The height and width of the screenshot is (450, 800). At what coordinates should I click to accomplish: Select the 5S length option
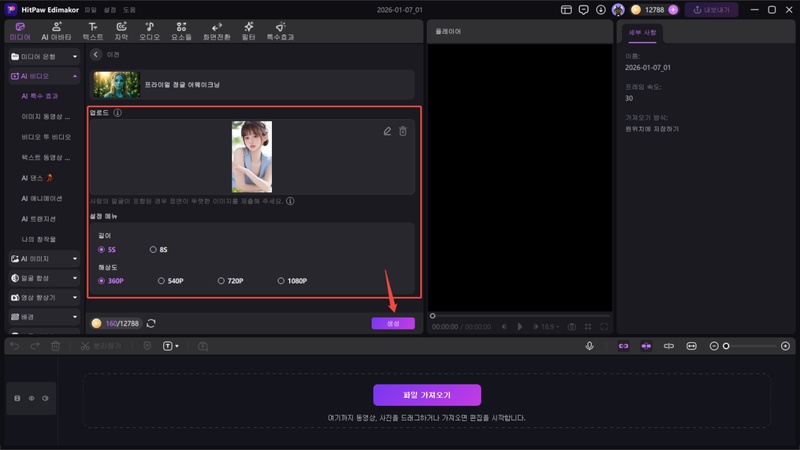pos(107,249)
